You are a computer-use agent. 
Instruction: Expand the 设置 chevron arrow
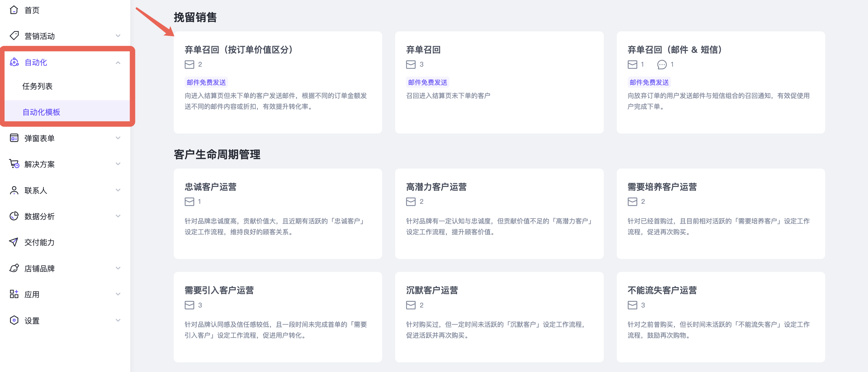click(x=118, y=320)
